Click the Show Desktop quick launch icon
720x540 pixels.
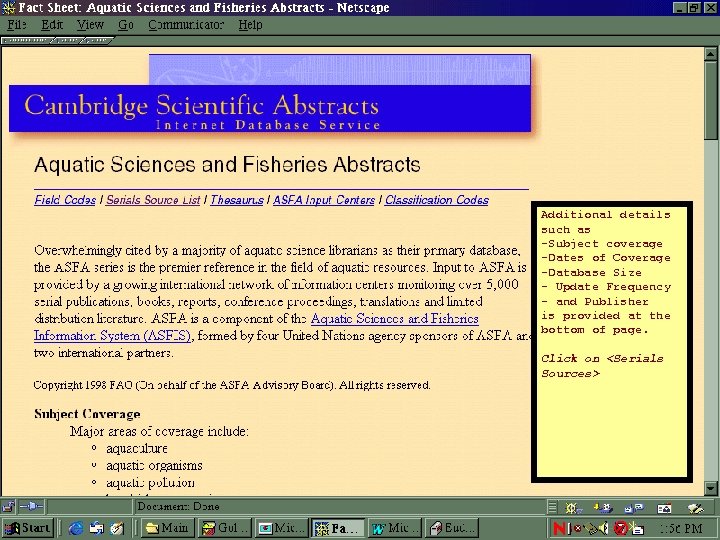[117, 529]
